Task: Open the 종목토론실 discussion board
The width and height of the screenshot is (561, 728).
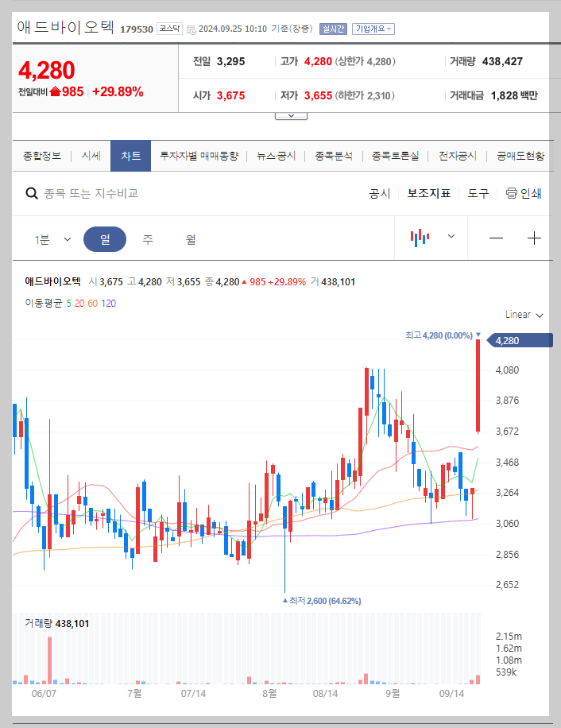Action: 396,156
